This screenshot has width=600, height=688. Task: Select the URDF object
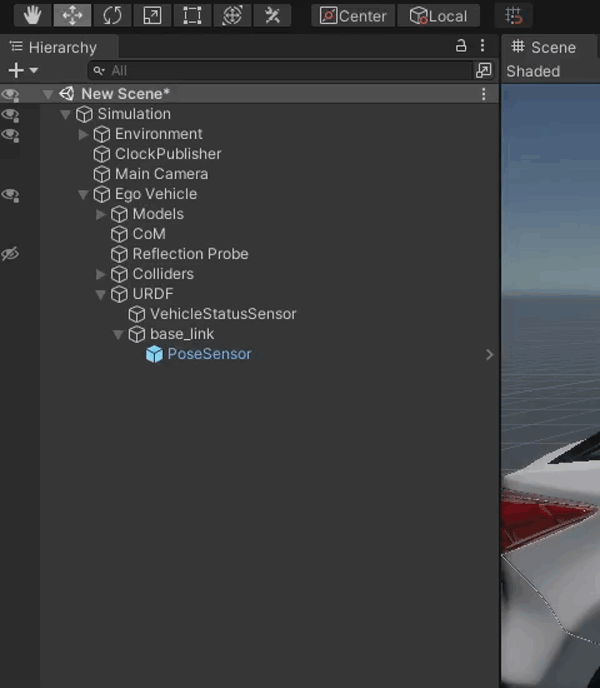(x=153, y=294)
